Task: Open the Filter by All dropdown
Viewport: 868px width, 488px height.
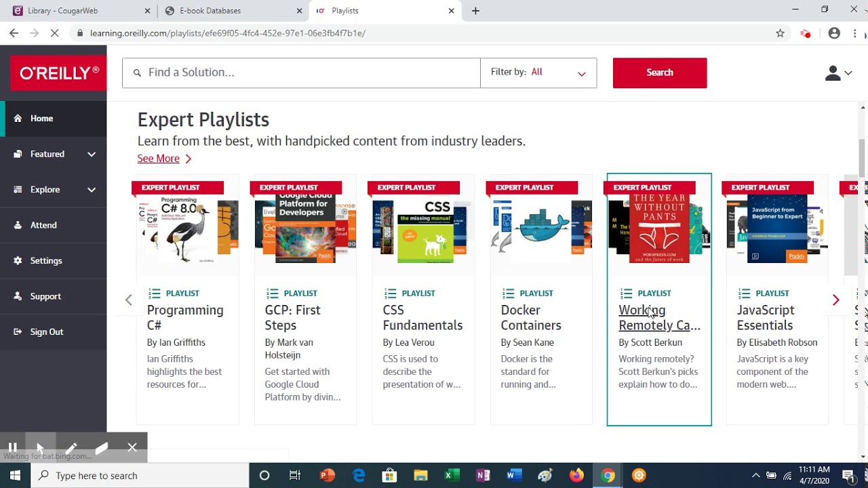Action: [x=538, y=73]
